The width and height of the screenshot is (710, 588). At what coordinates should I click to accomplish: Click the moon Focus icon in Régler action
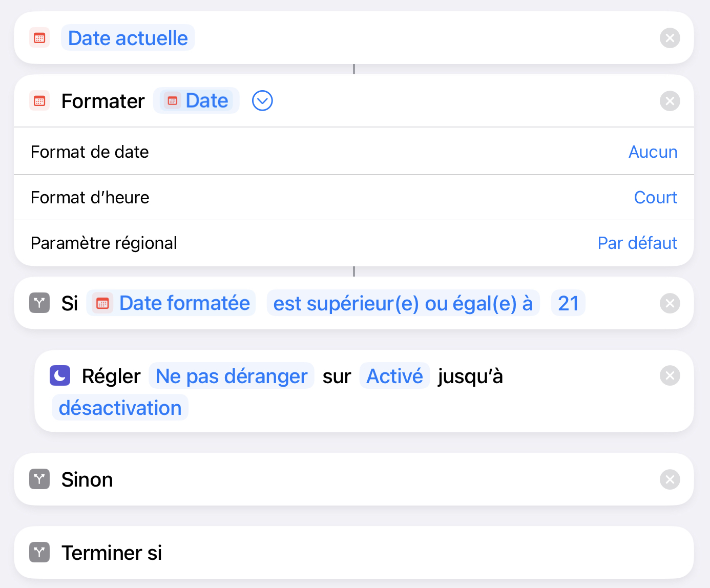pyautogui.click(x=60, y=375)
